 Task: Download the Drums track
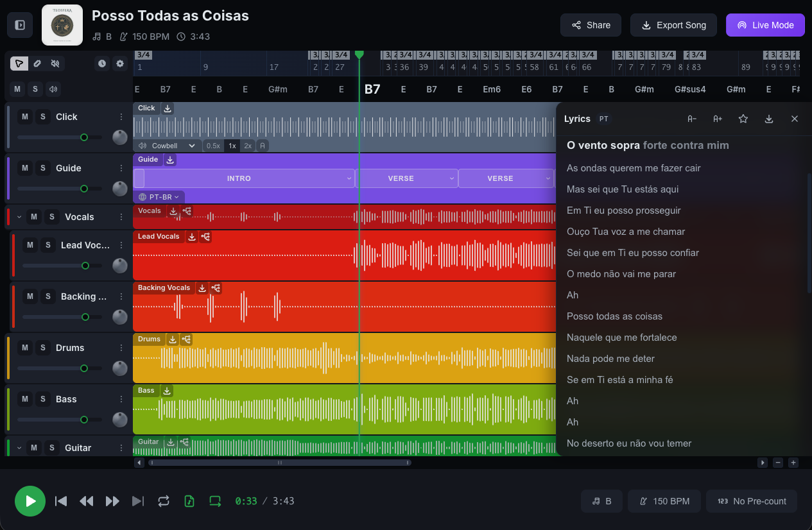[172, 339]
